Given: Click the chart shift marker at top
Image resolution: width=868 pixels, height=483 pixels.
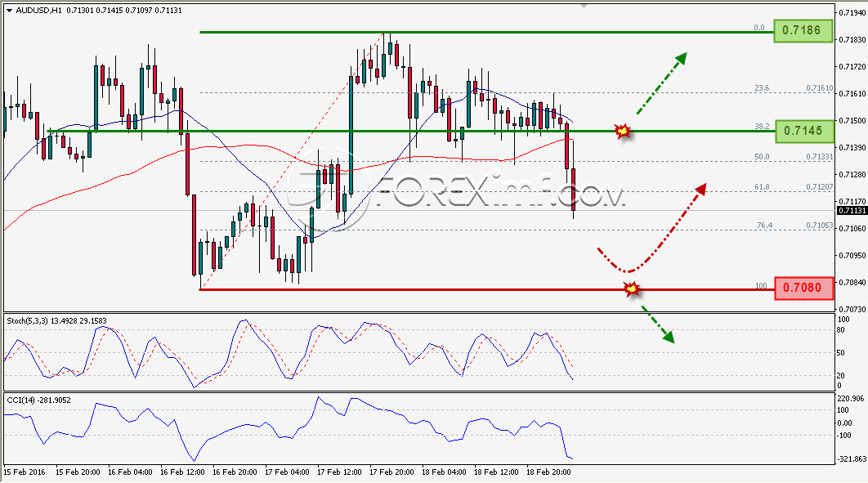Looking at the screenshot, I should 583,7.
